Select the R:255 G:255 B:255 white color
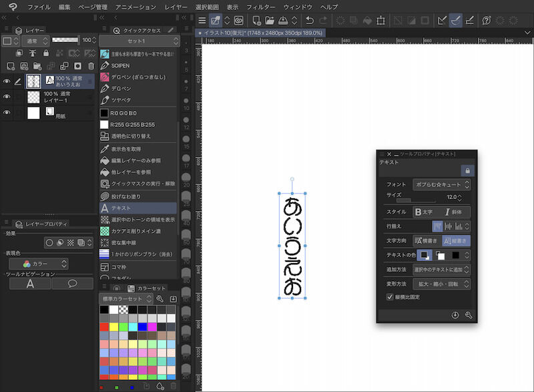 tap(138, 125)
